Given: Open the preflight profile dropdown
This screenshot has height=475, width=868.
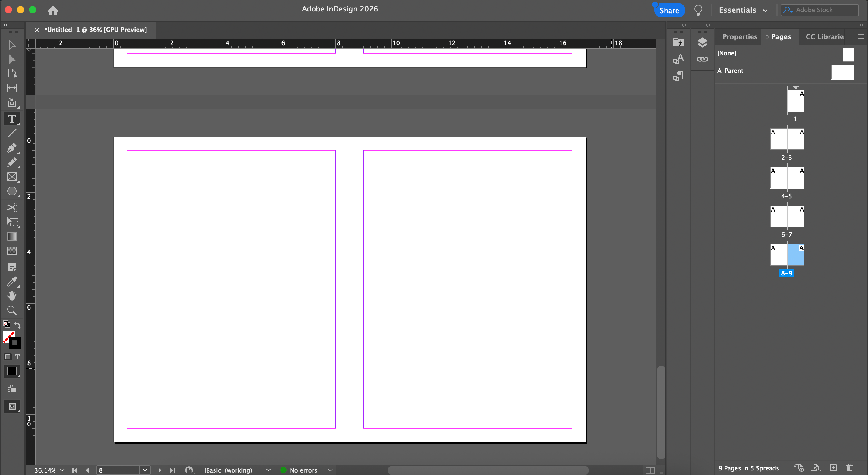Looking at the screenshot, I should (268, 470).
